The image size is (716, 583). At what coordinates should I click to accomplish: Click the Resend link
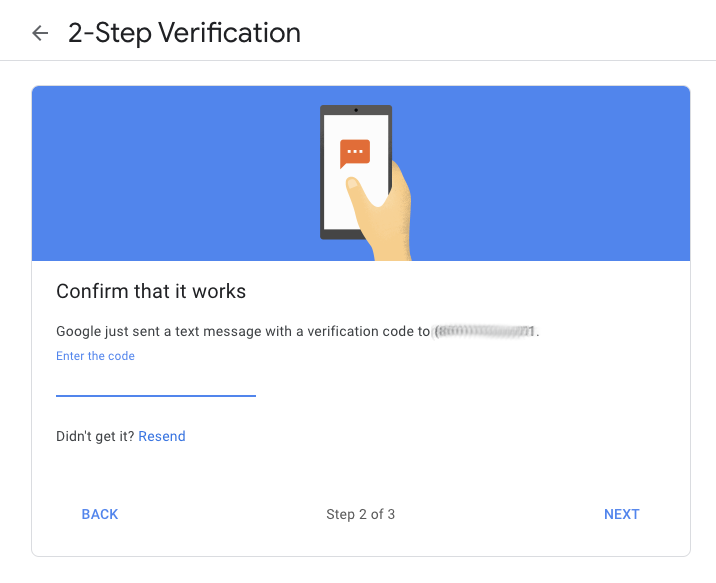162,436
